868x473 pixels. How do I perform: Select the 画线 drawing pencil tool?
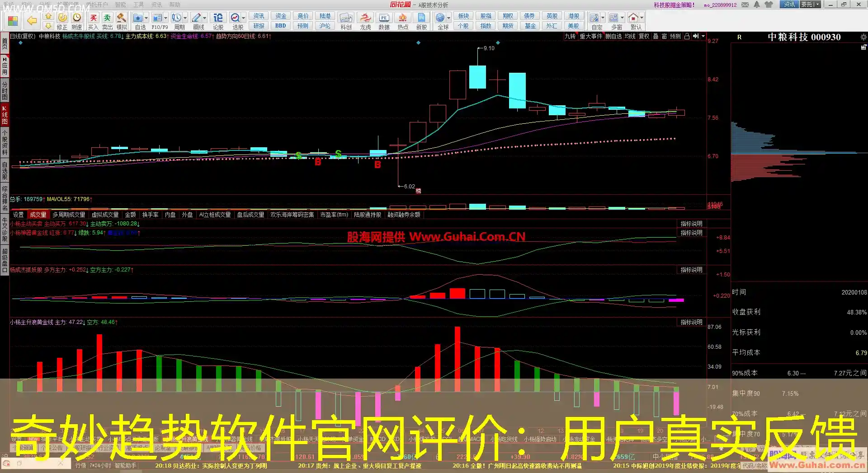(x=196, y=18)
